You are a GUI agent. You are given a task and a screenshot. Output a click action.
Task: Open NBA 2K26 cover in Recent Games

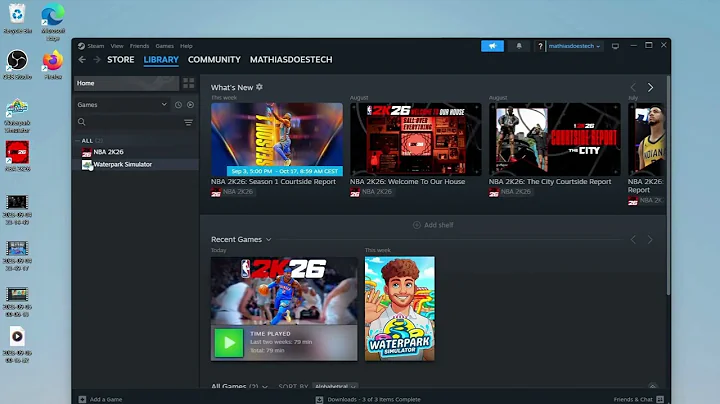(284, 291)
